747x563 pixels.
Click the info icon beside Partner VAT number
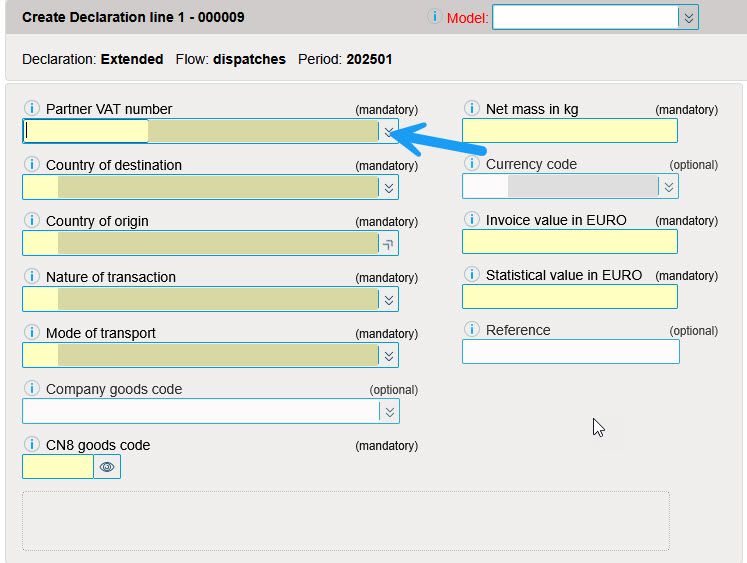(30, 109)
